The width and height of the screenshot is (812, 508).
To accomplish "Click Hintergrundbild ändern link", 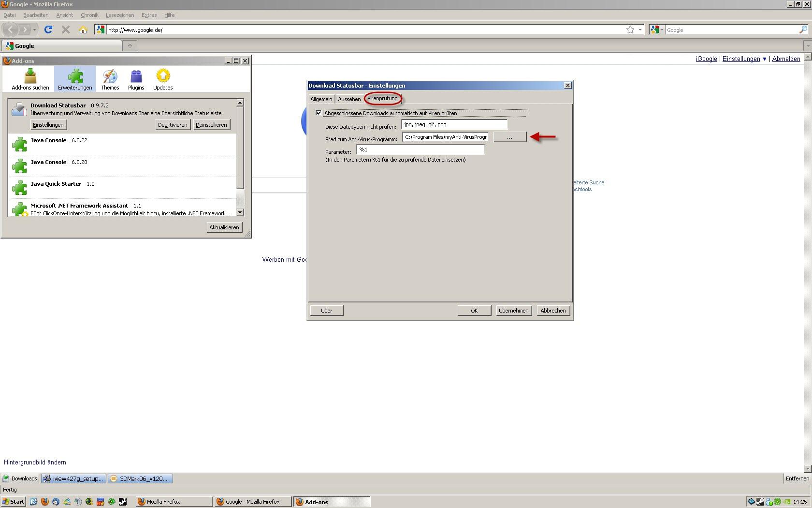I will 35,463.
